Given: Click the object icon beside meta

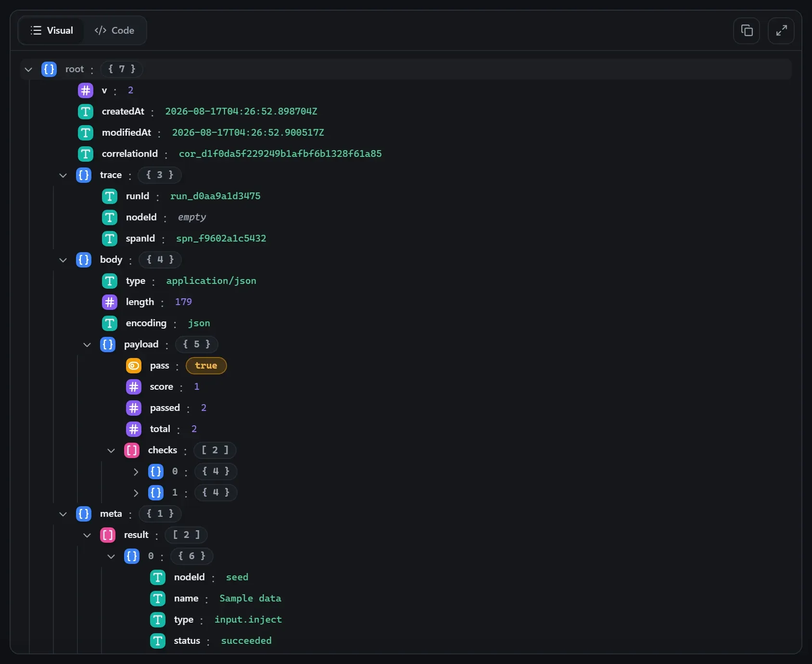Looking at the screenshot, I should pyautogui.click(x=84, y=514).
